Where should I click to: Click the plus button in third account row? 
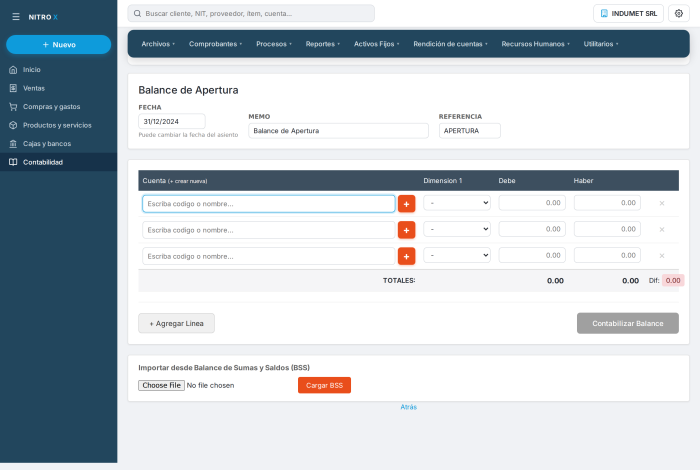[406, 256]
